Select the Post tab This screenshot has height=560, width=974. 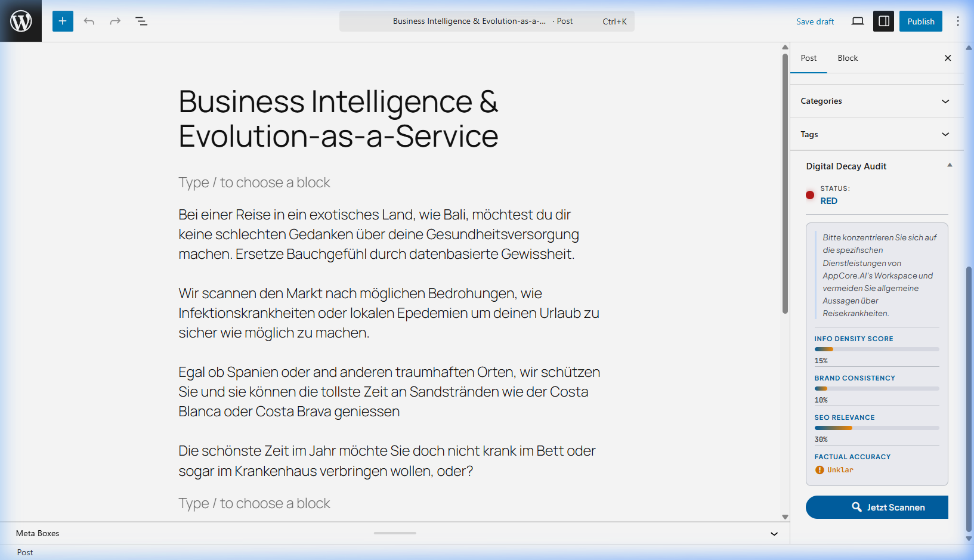click(x=808, y=58)
